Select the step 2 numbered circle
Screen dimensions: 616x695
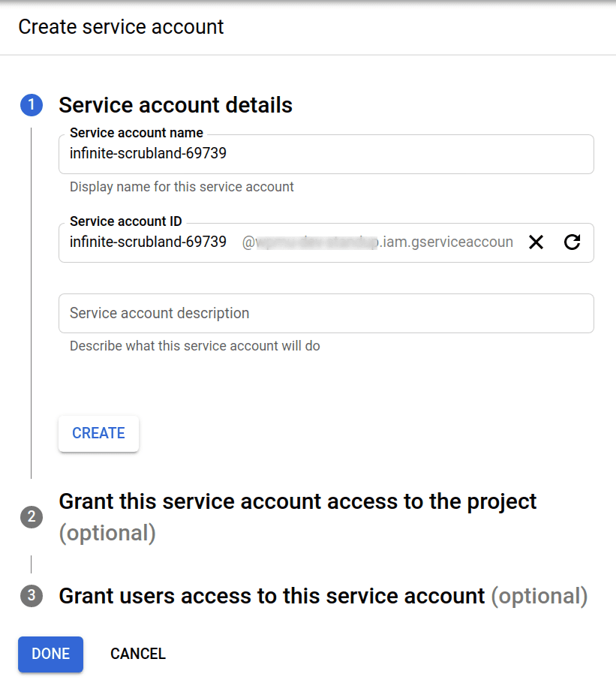(32, 517)
